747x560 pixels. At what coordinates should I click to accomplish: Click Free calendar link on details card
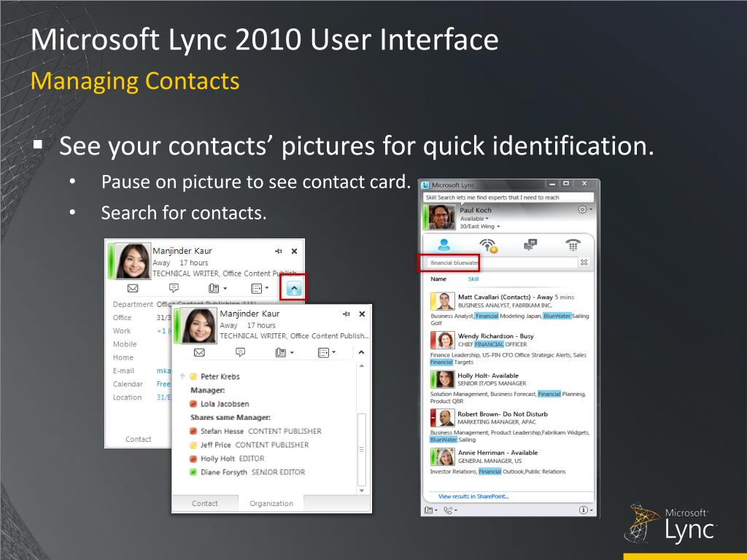(163, 384)
